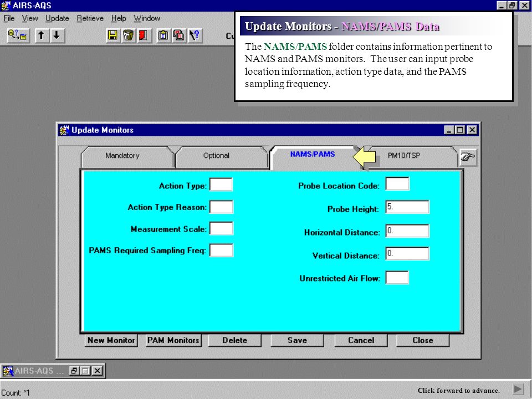Open the File menu

coord(9,18)
